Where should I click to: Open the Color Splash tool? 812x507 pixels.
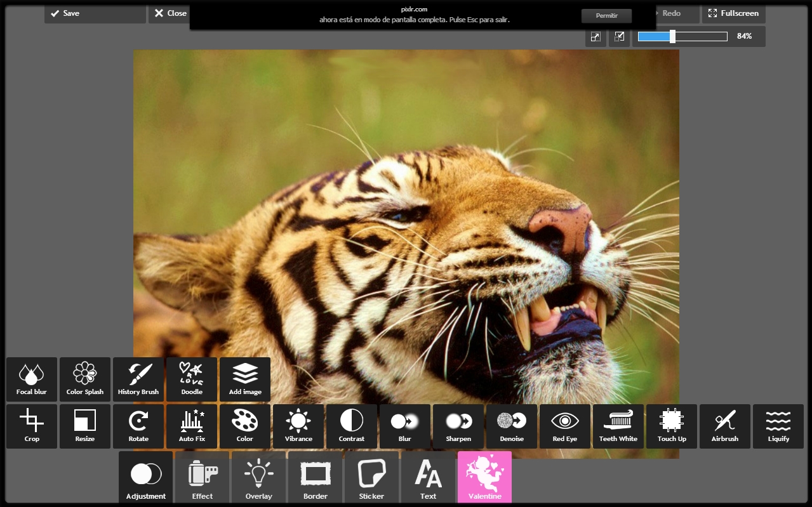[x=85, y=379]
